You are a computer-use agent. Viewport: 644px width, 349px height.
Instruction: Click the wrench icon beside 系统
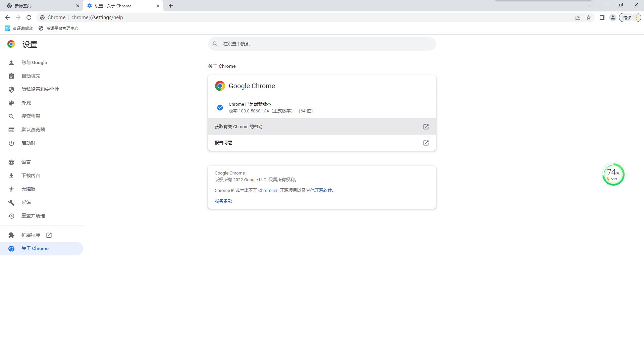(x=11, y=203)
